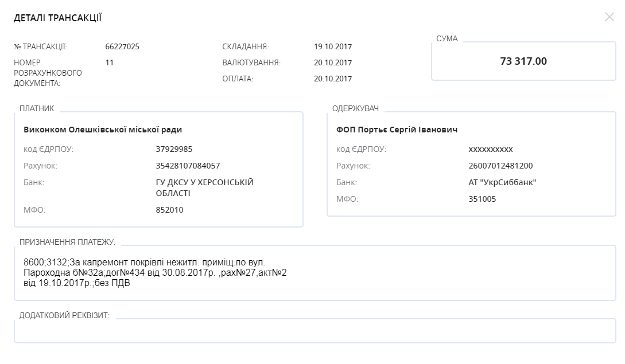Select transaction number 66227025

122,46
